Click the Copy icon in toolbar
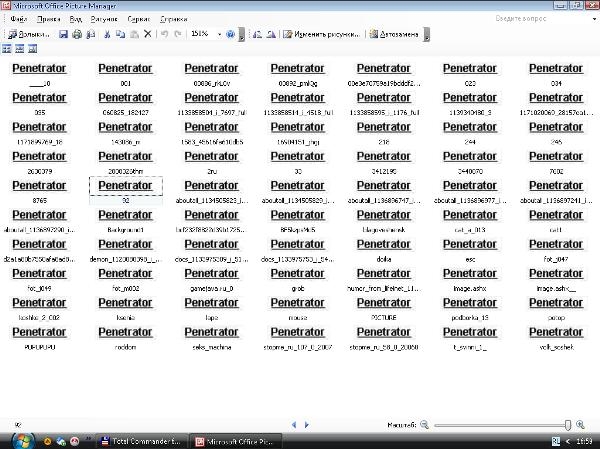 (121, 34)
